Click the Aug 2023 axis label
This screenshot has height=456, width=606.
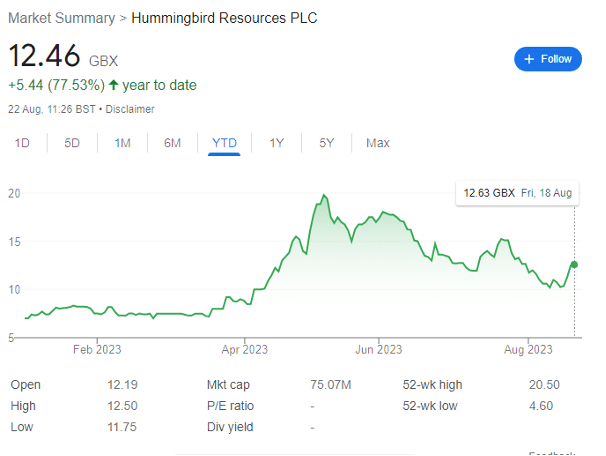tap(528, 350)
